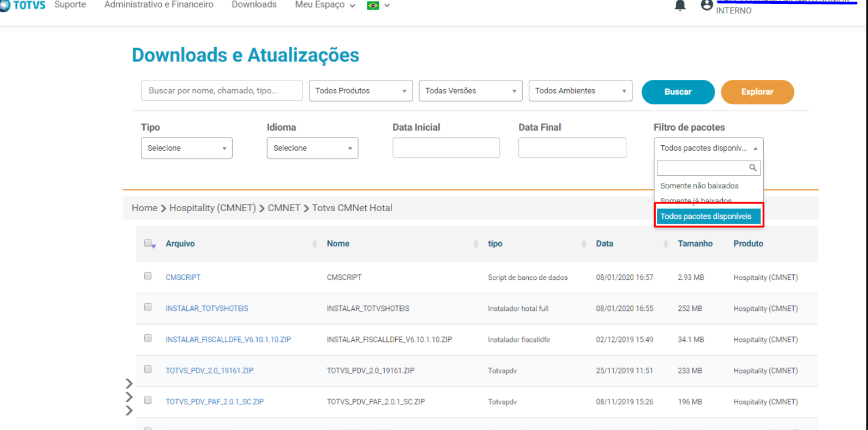Click the Data Inicial date field
The height and width of the screenshot is (430, 868).
point(446,148)
